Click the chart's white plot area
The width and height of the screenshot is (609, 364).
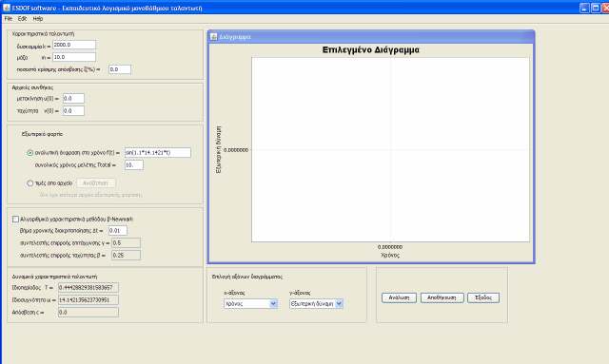point(390,149)
